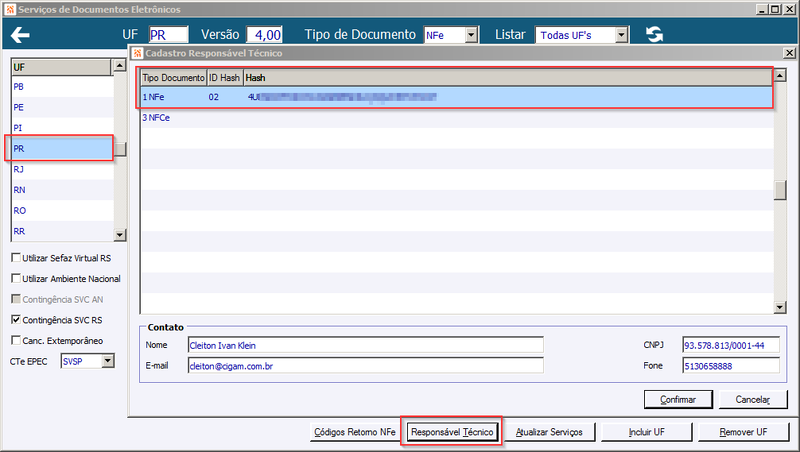Click the refresh sync icon in header
This screenshot has width=800, height=452.
pos(654,34)
